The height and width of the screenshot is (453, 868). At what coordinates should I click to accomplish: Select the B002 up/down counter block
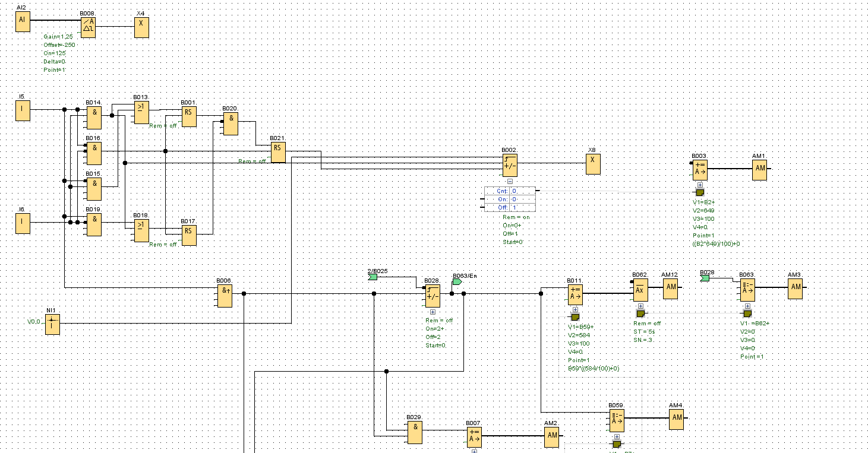coord(509,166)
